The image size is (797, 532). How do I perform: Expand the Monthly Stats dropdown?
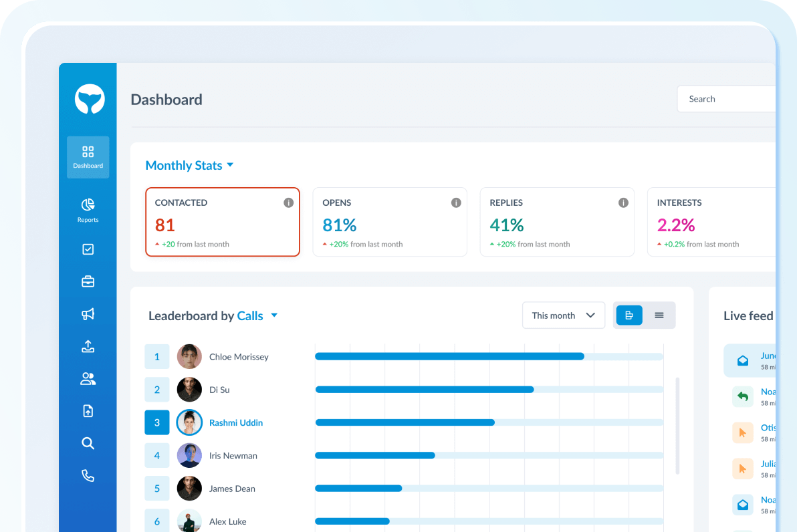[230, 164]
